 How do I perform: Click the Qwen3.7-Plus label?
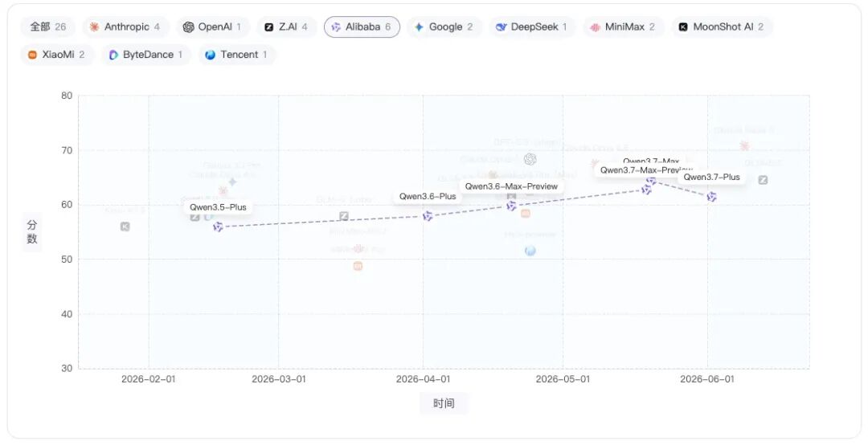pyautogui.click(x=711, y=177)
